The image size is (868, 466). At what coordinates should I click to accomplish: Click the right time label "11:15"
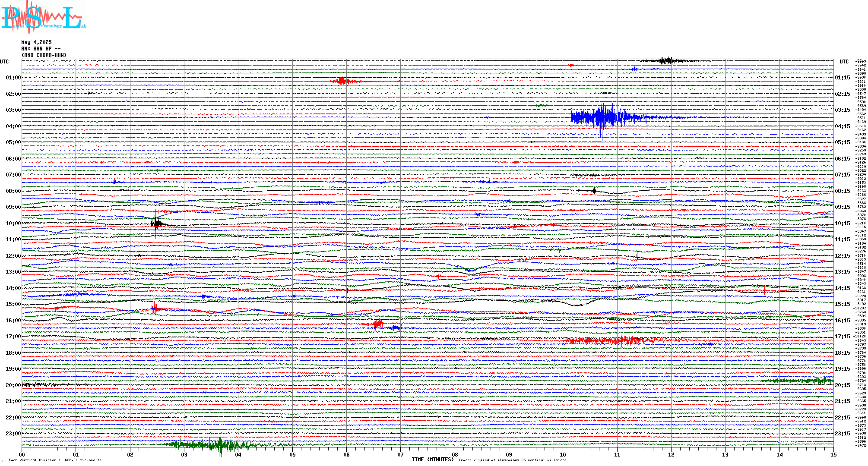(x=843, y=240)
